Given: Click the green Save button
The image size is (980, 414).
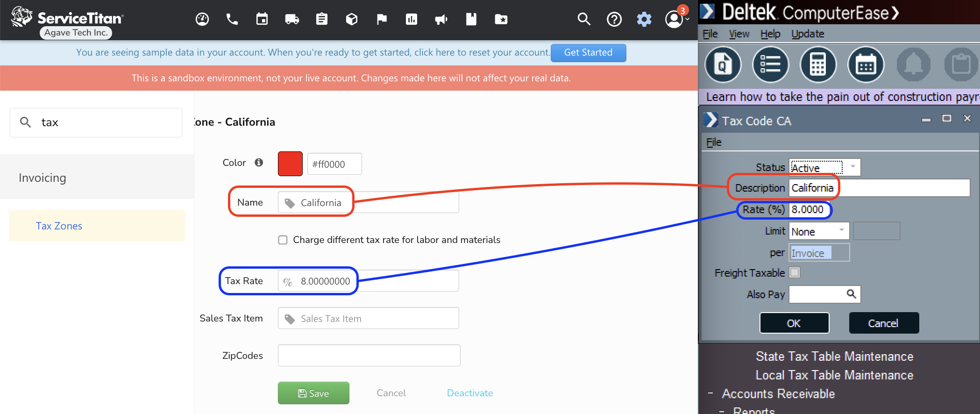Looking at the screenshot, I should [313, 393].
